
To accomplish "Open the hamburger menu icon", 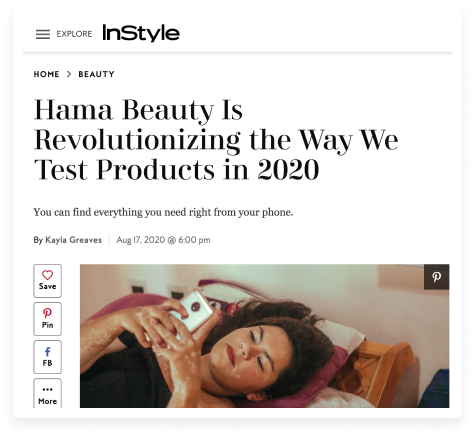I will [x=43, y=34].
